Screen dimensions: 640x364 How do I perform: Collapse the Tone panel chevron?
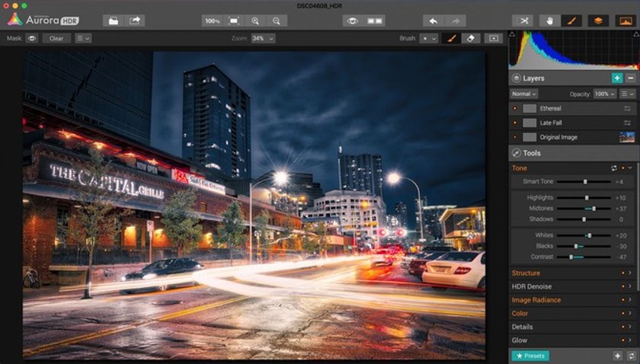[630, 168]
